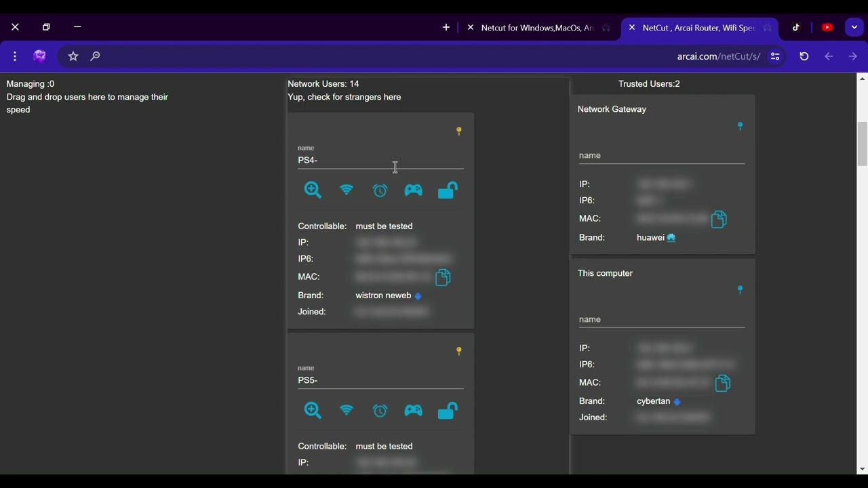This screenshot has width=868, height=488.
Task: Click the pin icon on Network Gateway card
Action: (741, 126)
